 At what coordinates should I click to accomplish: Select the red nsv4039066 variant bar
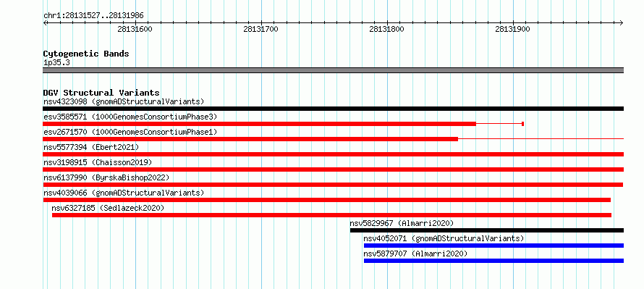[327, 200]
